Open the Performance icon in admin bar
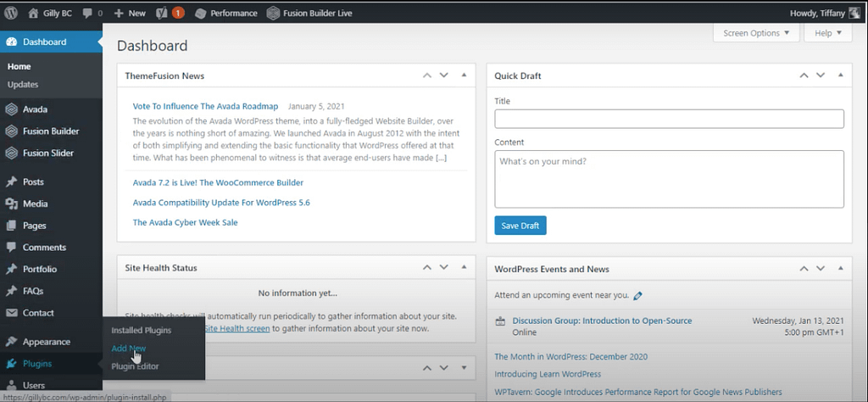Viewport: 868px width, 402px height. [201, 14]
